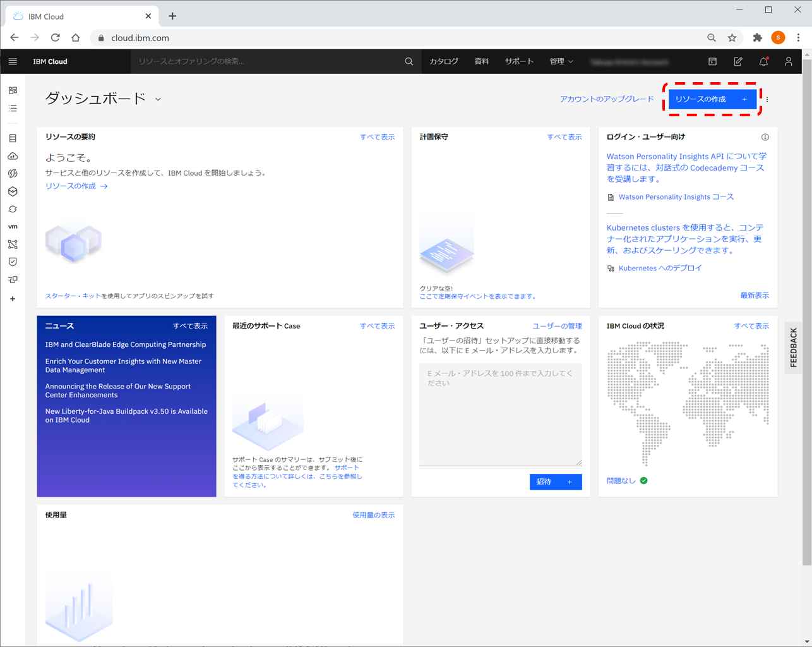812x647 pixels.
Task: Open the hamburger navigation menu
Action: (x=13, y=61)
